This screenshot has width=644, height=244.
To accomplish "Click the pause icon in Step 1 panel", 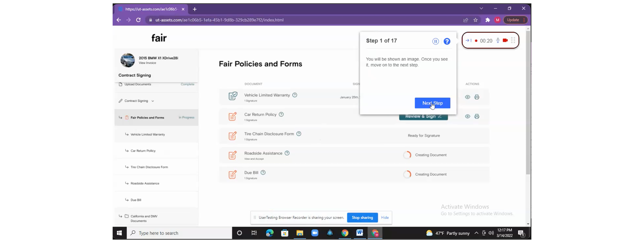I will pos(435,41).
